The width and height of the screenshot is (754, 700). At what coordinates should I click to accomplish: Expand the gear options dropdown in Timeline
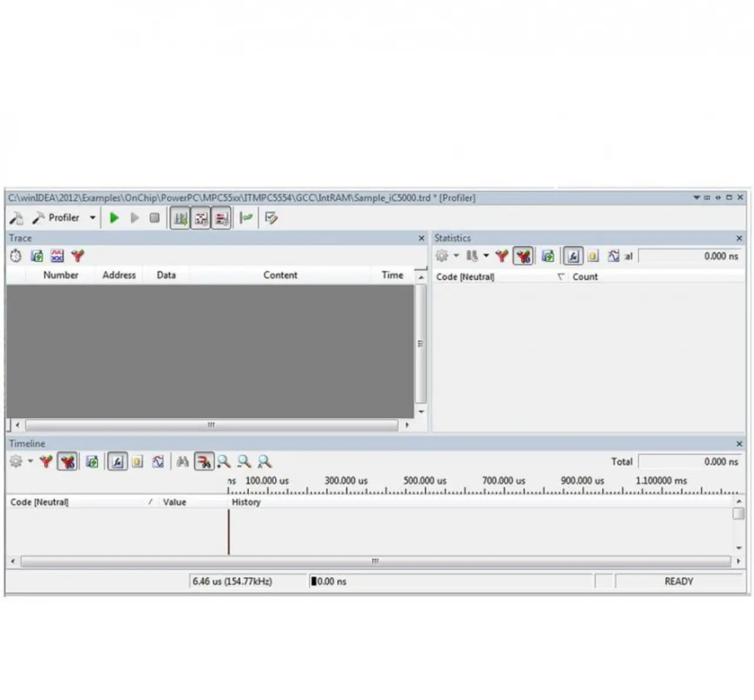click(x=30, y=462)
